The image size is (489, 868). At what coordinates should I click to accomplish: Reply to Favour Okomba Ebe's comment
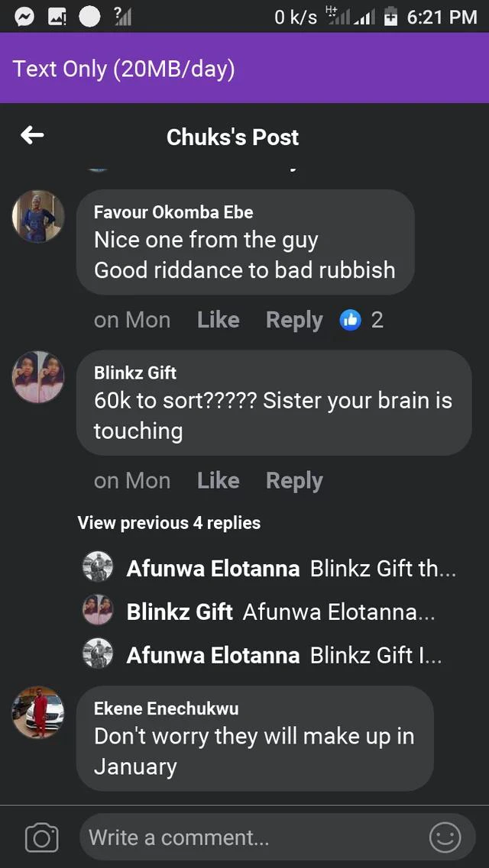tap(294, 320)
